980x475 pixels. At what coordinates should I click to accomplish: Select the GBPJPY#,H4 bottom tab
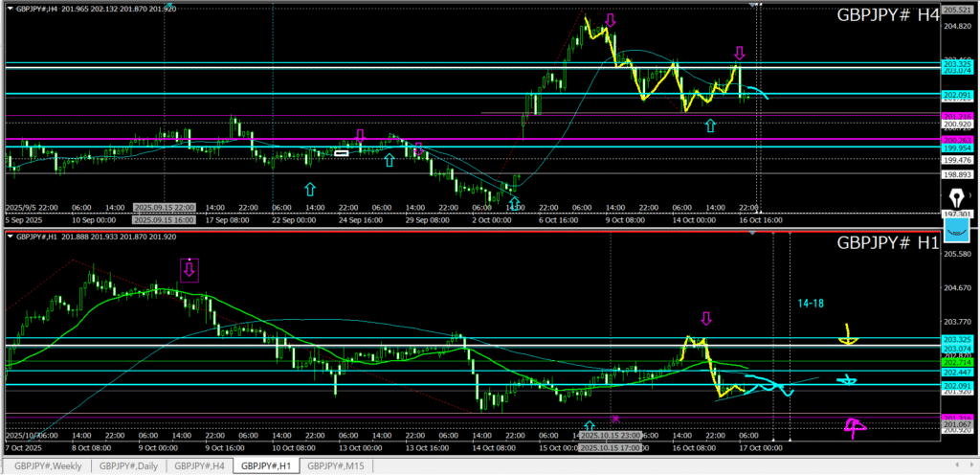coord(199,466)
